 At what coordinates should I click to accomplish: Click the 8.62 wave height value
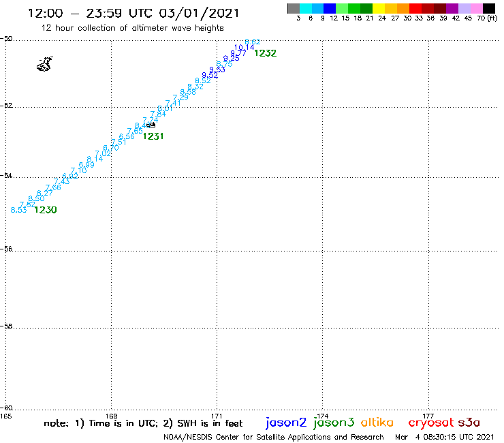(x=253, y=42)
